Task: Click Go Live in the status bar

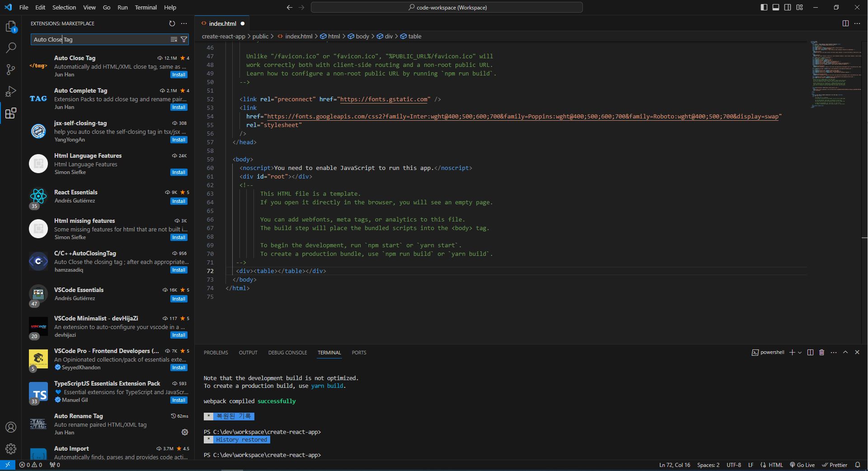Action: click(x=802, y=465)
